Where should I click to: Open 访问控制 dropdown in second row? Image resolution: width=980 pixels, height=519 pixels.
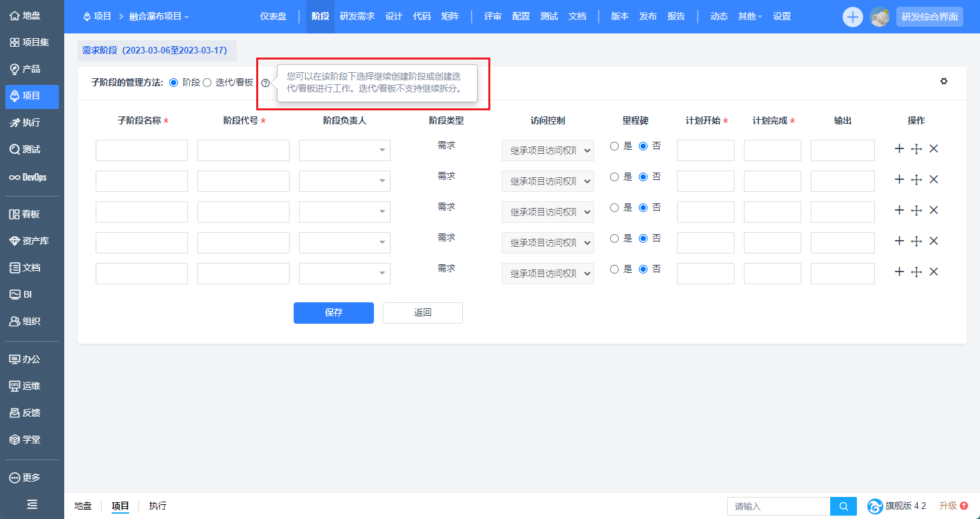(547, 181)
